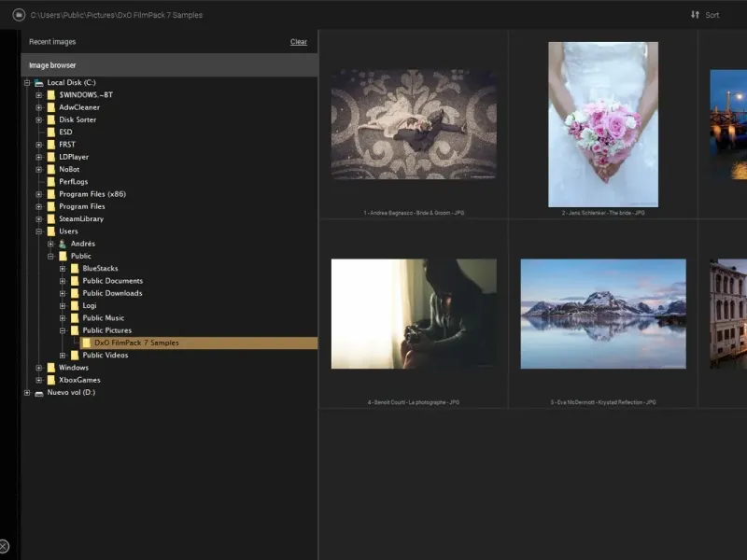Open the Sort options
The image size is (747, 560).
point(712,15)
